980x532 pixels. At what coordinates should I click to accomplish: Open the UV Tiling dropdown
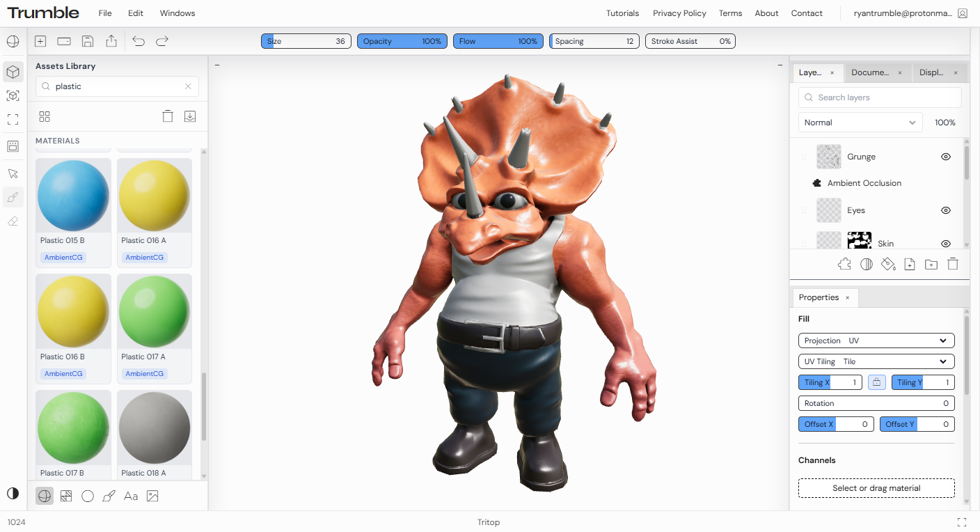[876, 361]
